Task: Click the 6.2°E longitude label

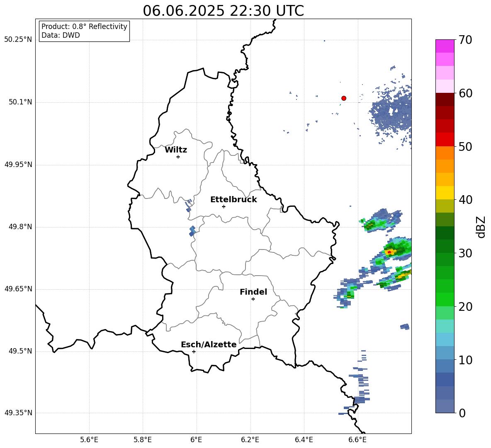Action: click(x=250, y=440)
